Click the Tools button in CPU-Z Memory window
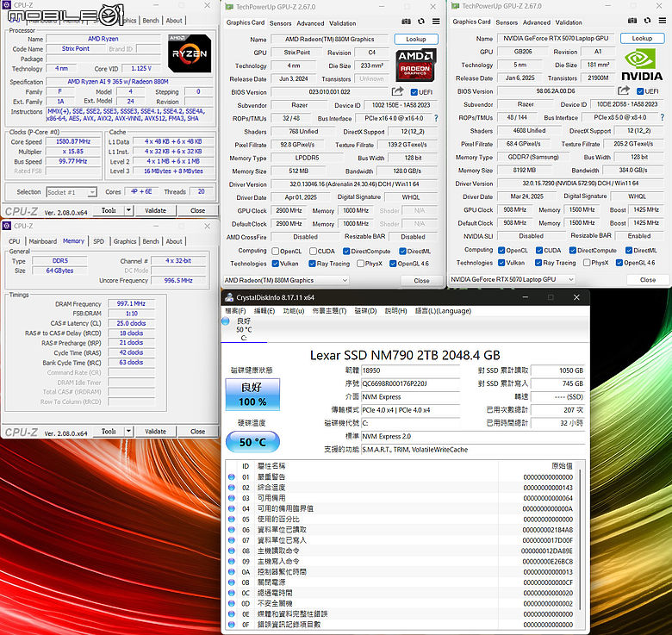This screenshot has width=672, height=635. [x=109, y=431]
